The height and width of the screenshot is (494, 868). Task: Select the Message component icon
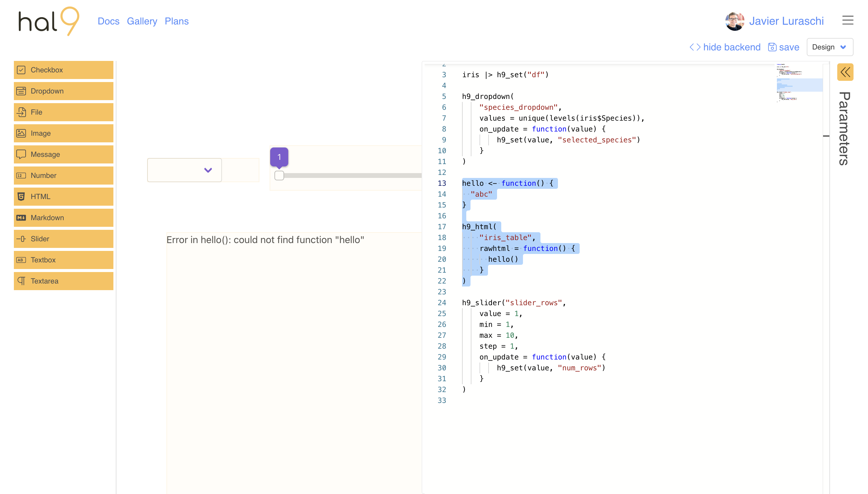tap(21, 154)
